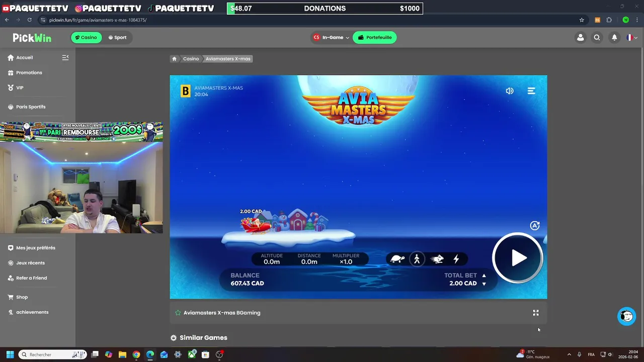The image size is (644, 362).
Task: Increase total bet with up arrow
Action: 484,276
